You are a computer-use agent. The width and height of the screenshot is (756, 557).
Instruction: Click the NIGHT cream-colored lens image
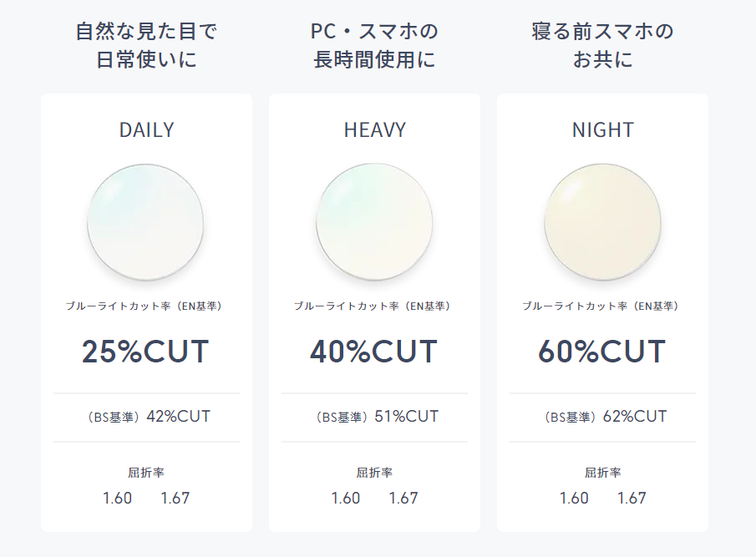602,223
